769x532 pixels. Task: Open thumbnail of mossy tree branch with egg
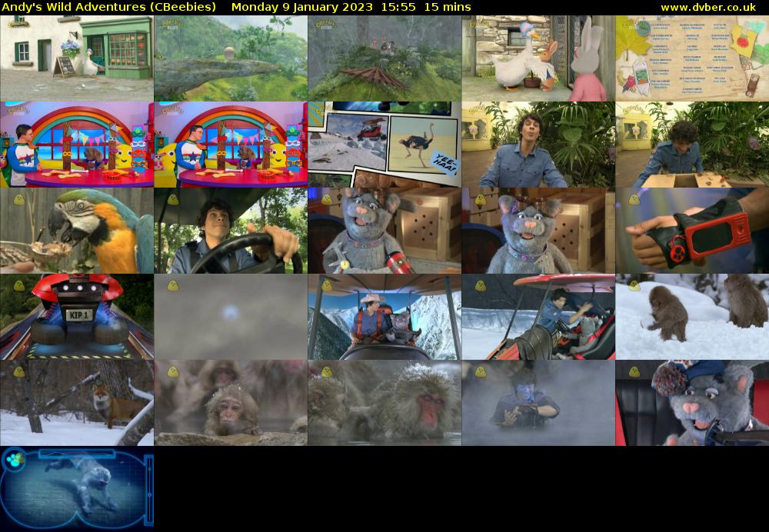(x=231, y=58)
